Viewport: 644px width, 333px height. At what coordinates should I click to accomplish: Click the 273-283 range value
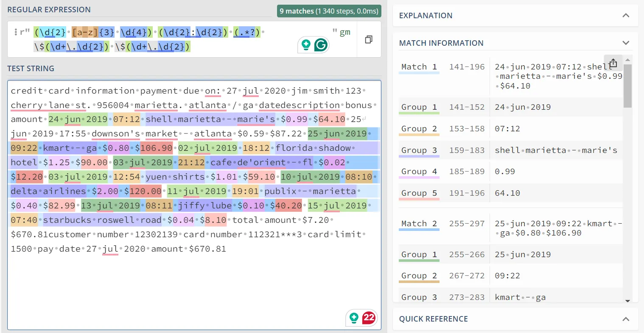click(467, 297)
